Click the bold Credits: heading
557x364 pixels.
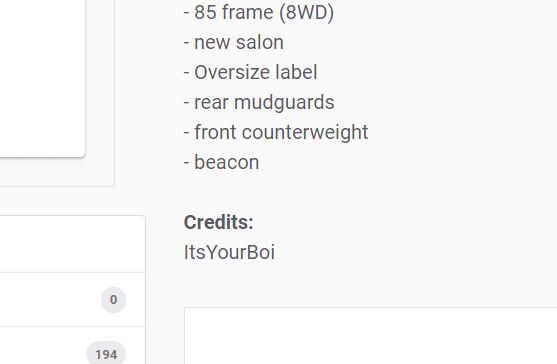point(218,222)
